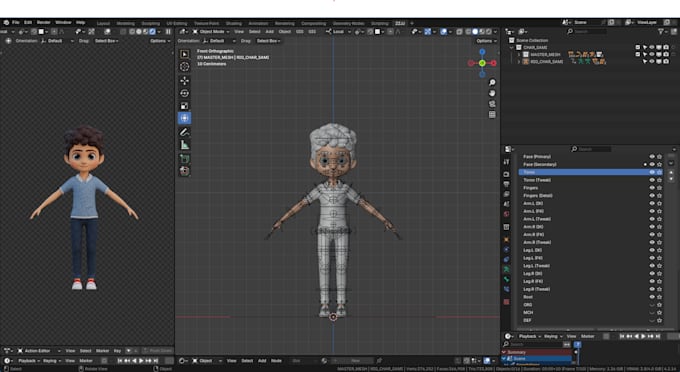Switch to the UV Editing workspace tab
Image resolution: width=680 pixels, height=372 pixels.
tap(177, 23)
